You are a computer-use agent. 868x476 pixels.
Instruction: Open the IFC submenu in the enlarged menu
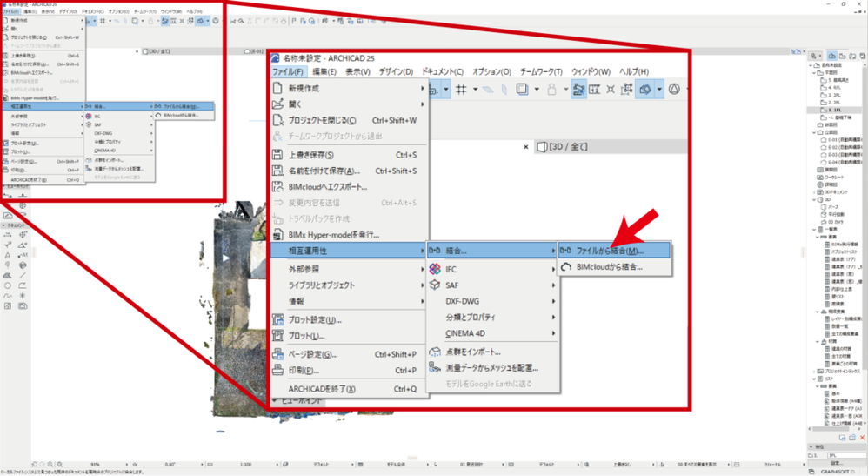(491, 269)
